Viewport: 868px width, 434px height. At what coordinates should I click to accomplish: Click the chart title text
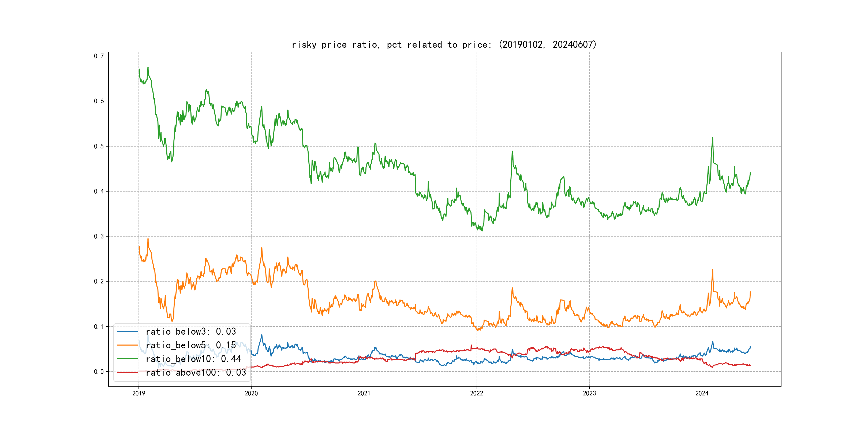pos(444,44)
